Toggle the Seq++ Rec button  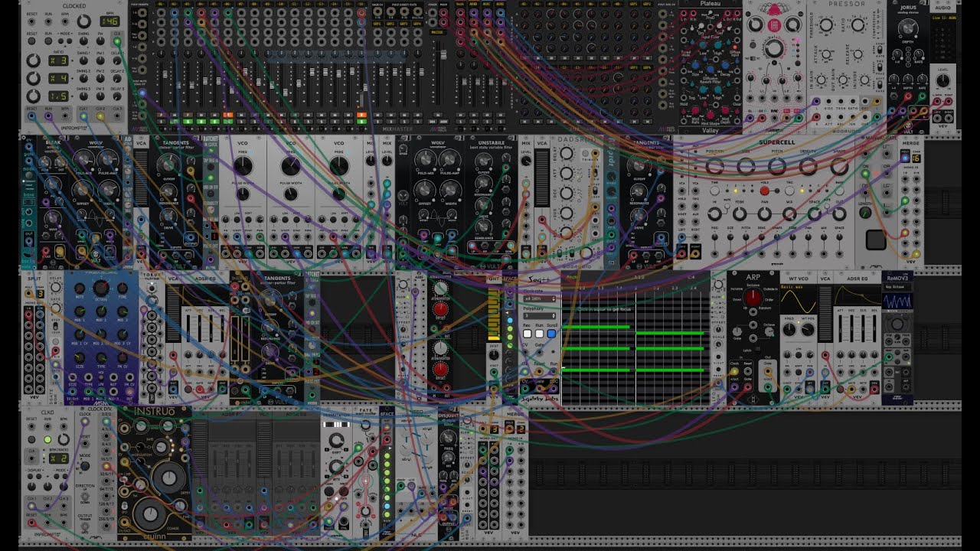pyautogui.click(x=527, y=334)
